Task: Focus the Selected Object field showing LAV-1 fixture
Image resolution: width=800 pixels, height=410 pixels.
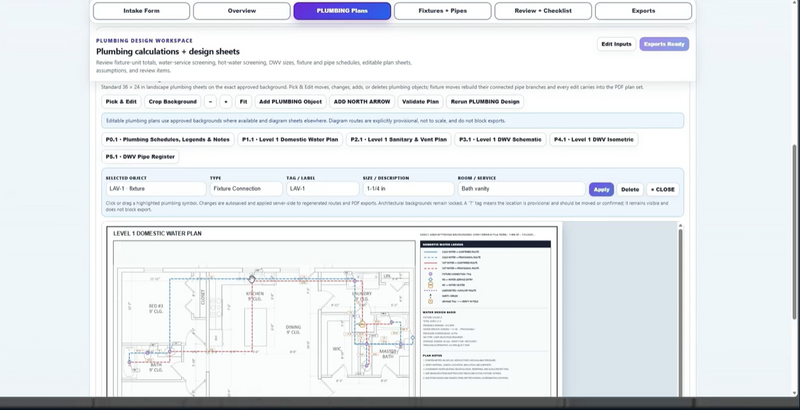Action: 156,189
